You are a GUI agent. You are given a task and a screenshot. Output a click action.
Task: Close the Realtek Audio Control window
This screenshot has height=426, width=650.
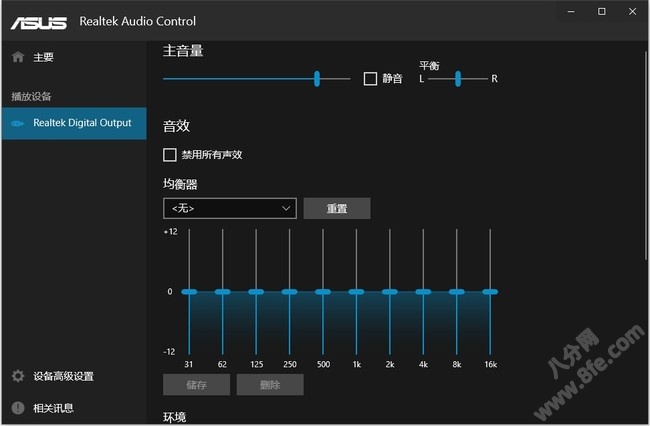click(x=632, y=12)
